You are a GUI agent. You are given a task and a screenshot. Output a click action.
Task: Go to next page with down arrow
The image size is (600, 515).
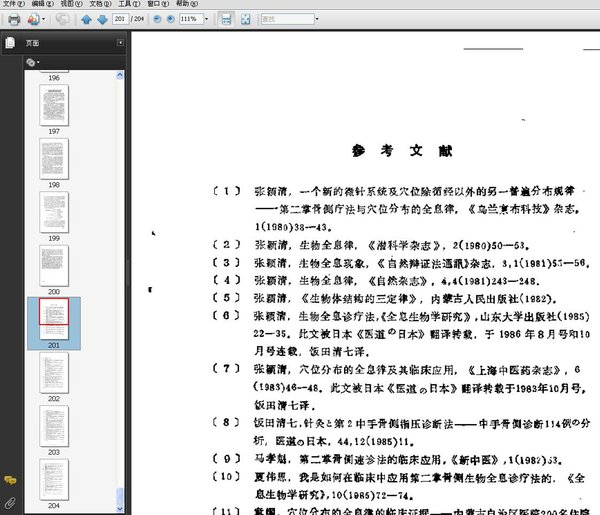[102, 19]
